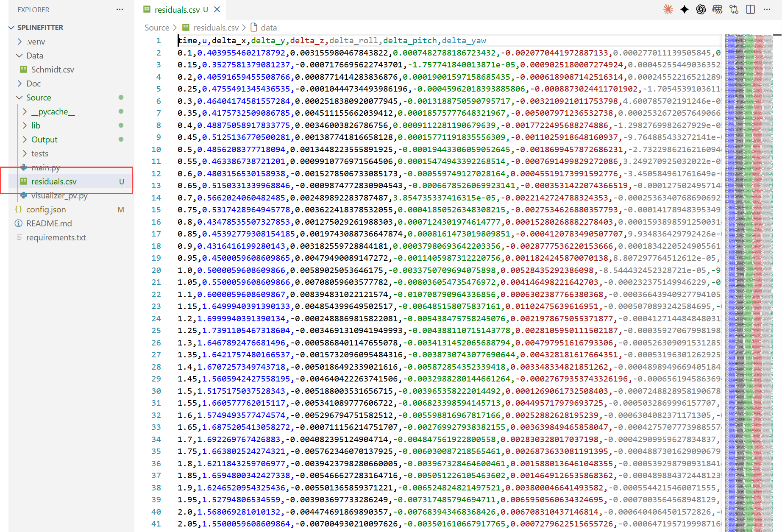782x532 pixels.
Task: Open editor More Actions ellipsis menu
Action: [x=767, y=9]
